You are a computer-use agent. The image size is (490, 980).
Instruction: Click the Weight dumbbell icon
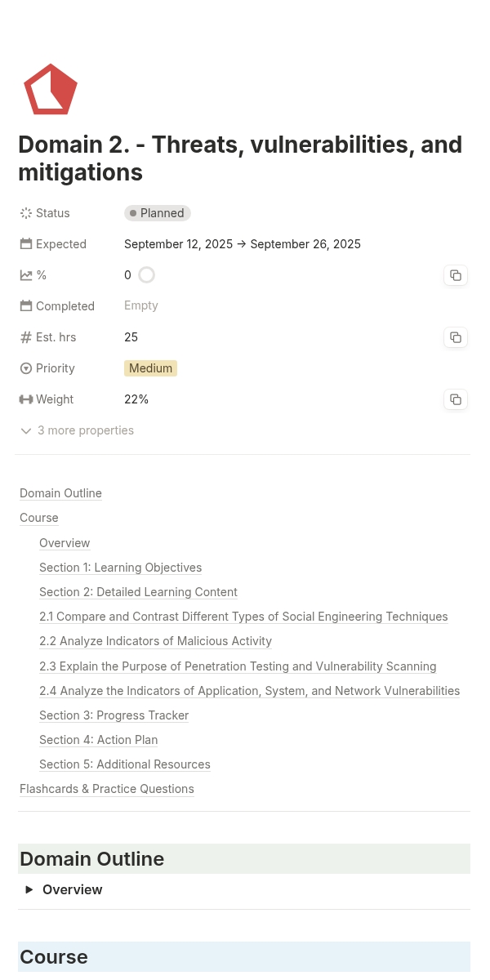[26, 399]
